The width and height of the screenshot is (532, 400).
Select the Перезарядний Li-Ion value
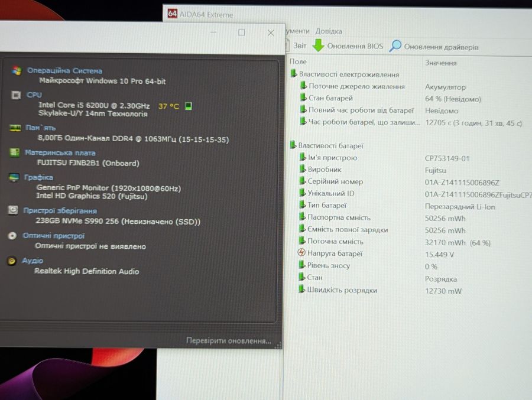[460, 207]
